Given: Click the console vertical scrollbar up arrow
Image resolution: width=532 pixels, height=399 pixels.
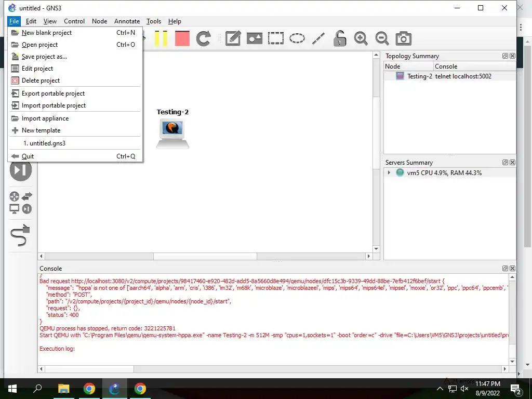Looking at the screenshot, I should 512,277.
